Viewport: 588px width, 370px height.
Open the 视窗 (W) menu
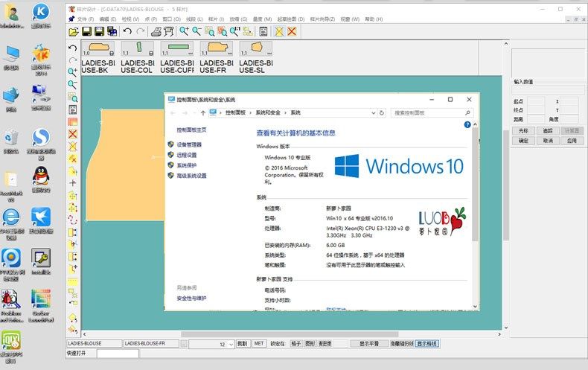pyautogui.click(x=350, y=19)
